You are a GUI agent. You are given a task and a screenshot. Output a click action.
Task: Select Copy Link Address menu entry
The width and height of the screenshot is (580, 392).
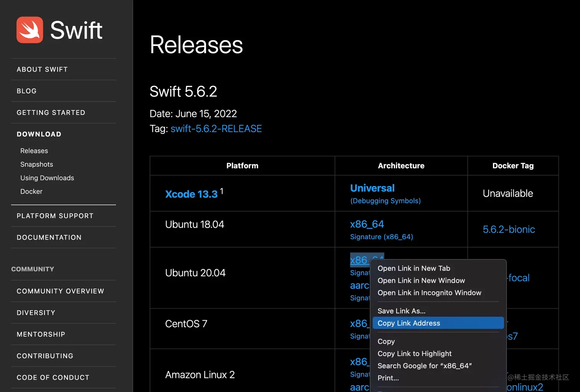(x=438, y=323)
